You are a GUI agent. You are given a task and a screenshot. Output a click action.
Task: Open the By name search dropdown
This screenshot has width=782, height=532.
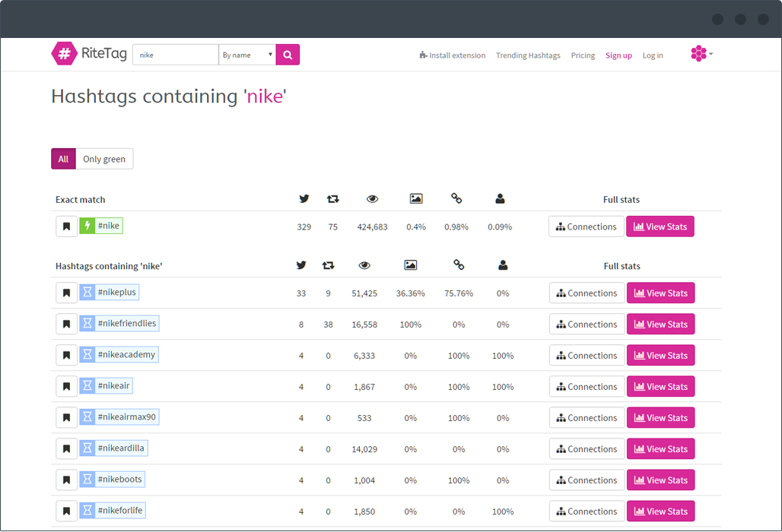tap(247, 55)
